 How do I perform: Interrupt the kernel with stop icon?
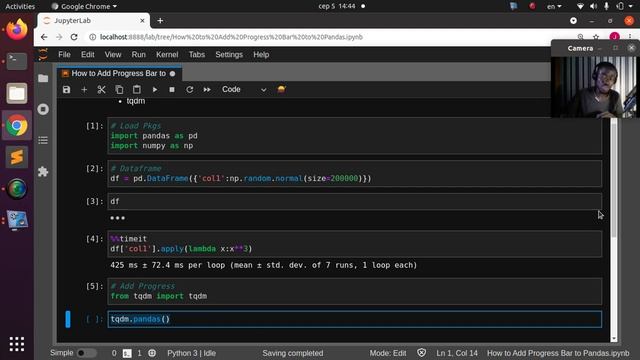click(172, 89)
